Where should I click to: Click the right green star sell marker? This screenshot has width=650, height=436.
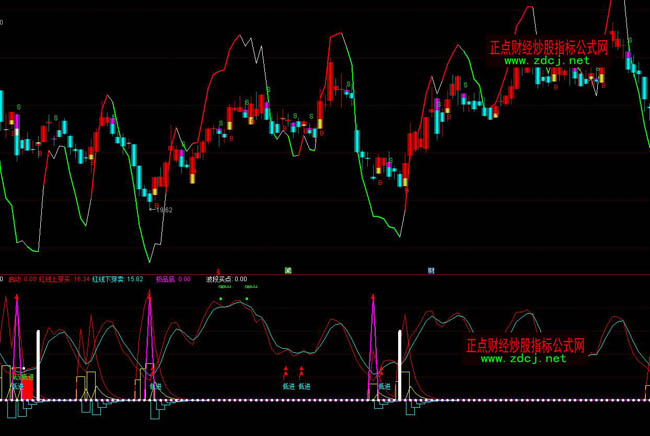247,298
